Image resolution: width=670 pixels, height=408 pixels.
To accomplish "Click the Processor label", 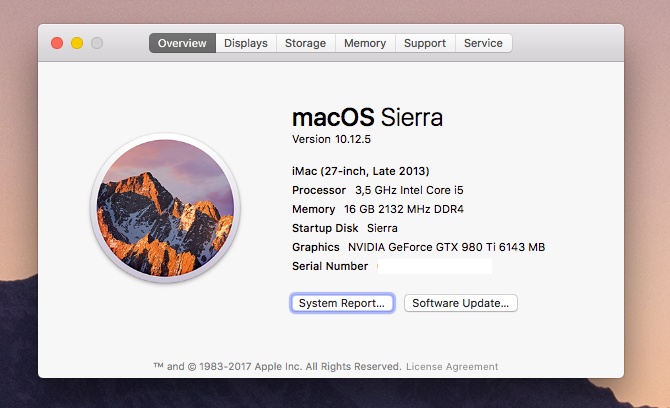I will [319, 190].
